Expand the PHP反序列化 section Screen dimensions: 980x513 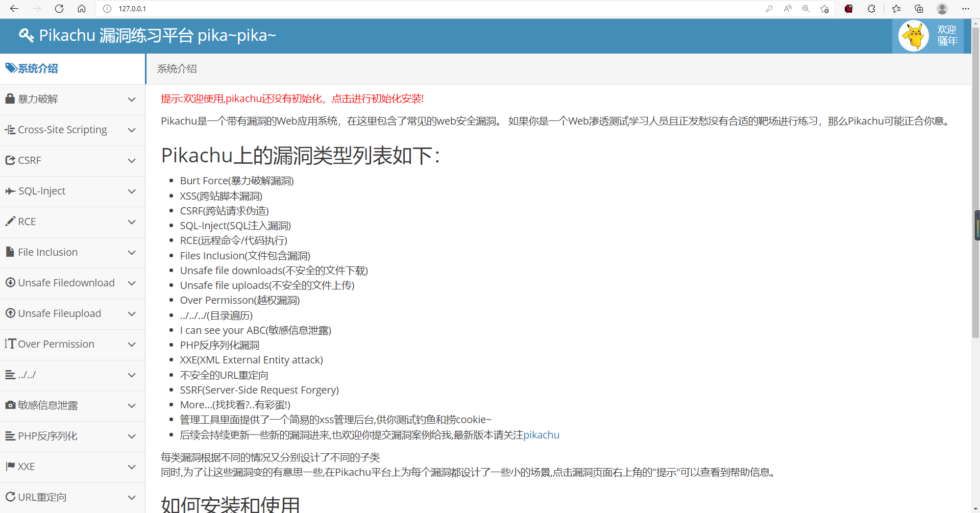pyautogui.click(x=132, y=436)
